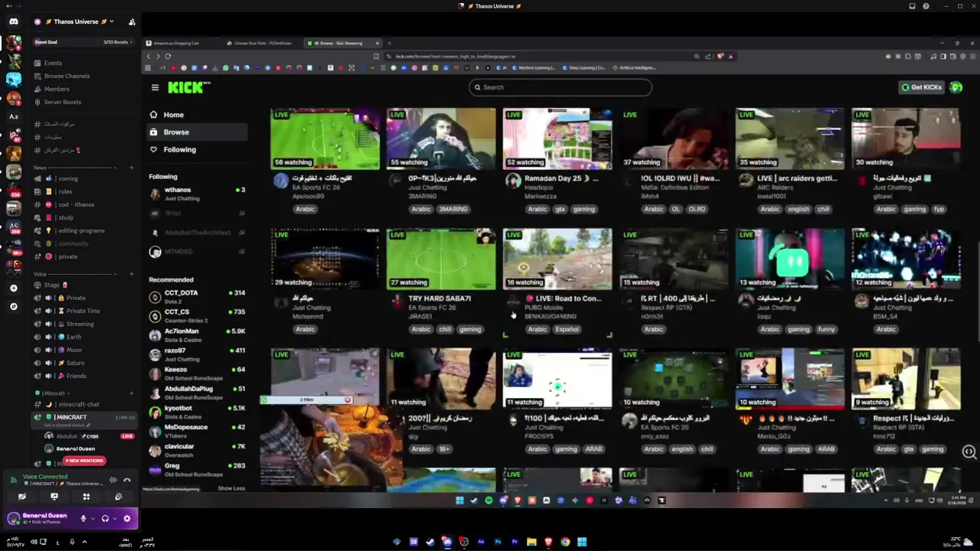Image resolution: width=980 pixels, height=551 pixels.
Task: Mute the microphone in user panel
Action: point(83,518)
